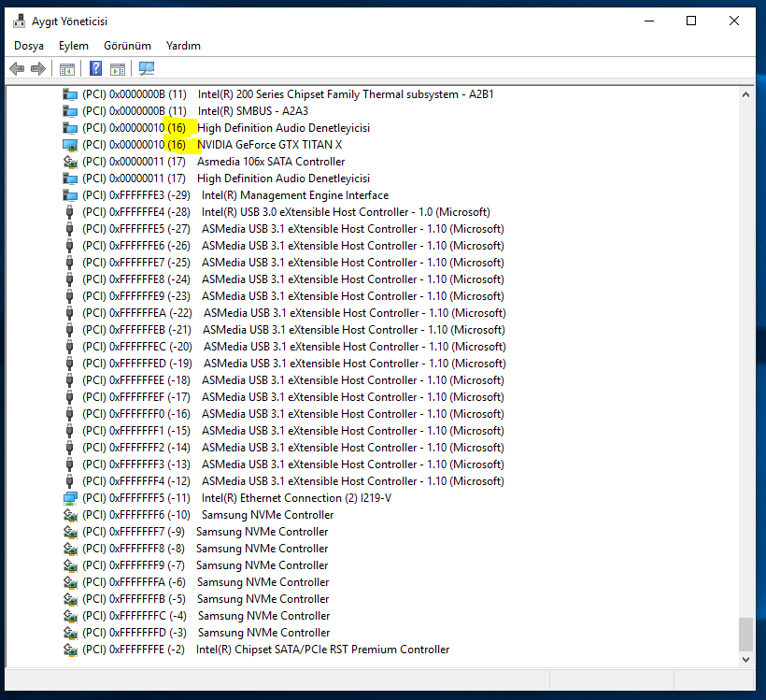Select Intel(R) Ethernet Connection (2) I219-V
This screenshot has height=700, width=766.
(237, 498)
